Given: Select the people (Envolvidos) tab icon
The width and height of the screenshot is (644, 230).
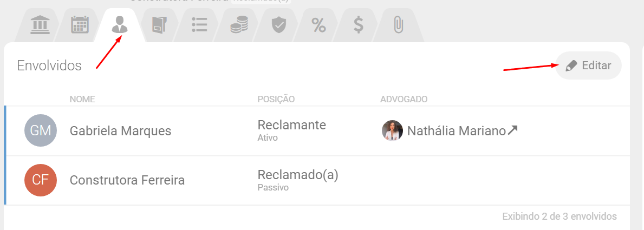Looking at the screenshot, I should pyautogui.click(x=120, y=25).
